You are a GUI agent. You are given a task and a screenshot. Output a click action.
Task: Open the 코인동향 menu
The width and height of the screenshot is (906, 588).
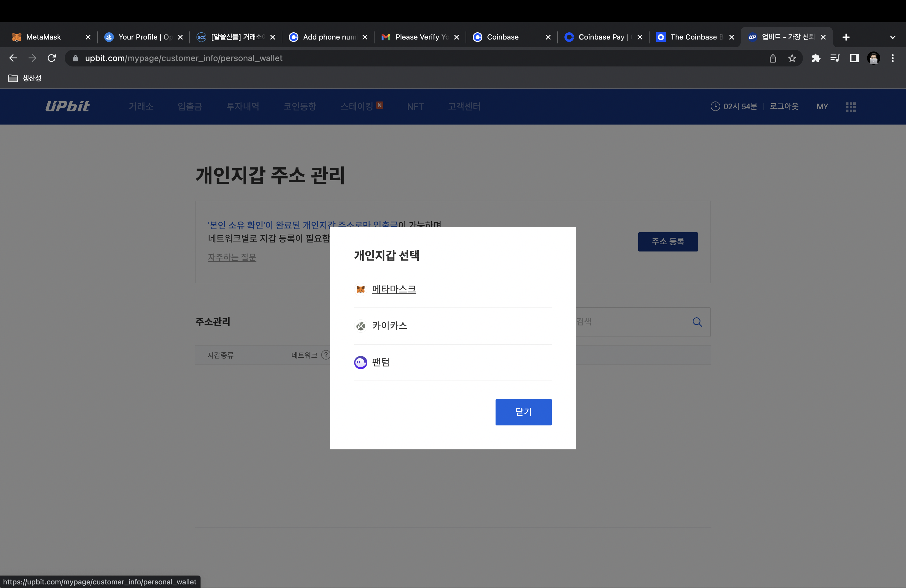(300, 107)
